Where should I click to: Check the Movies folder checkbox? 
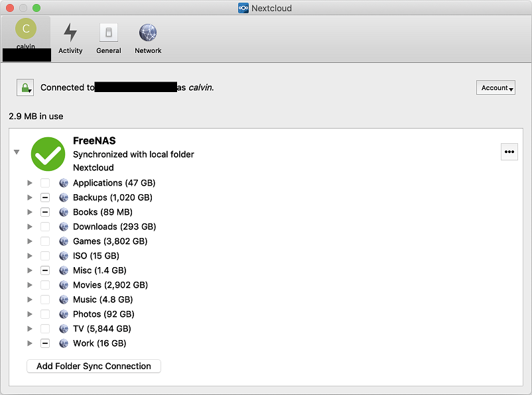coord(45,285)
